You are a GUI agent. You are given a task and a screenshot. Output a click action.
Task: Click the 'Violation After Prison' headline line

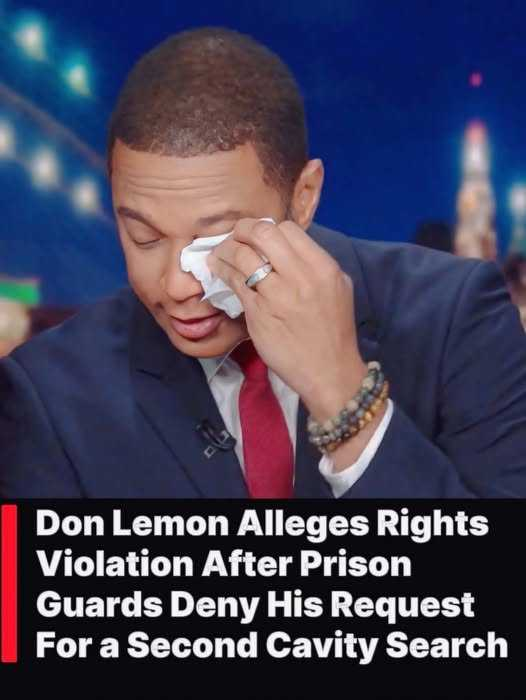(x=224, y=564)
